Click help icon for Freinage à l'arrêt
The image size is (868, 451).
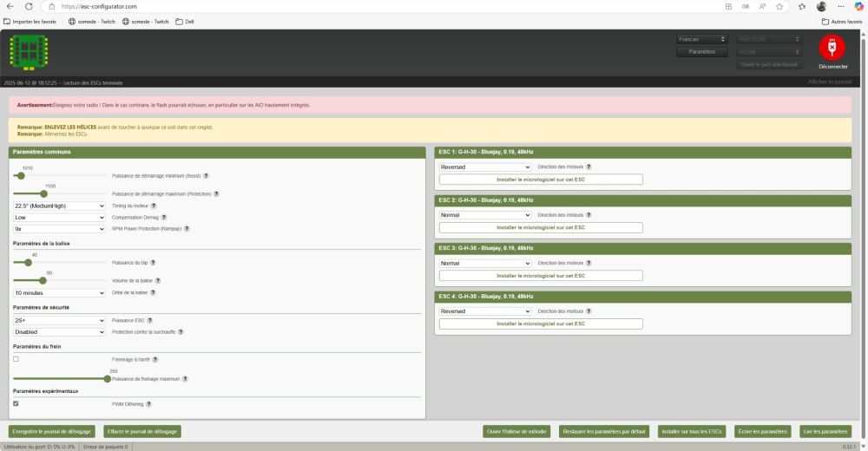coord(155,359)
